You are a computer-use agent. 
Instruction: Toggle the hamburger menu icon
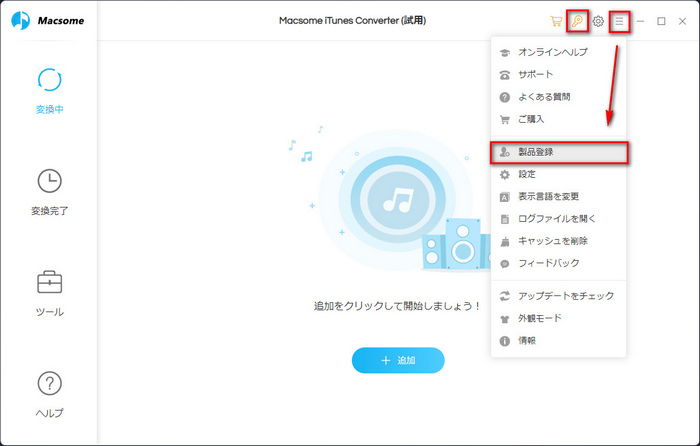[619, 21]
